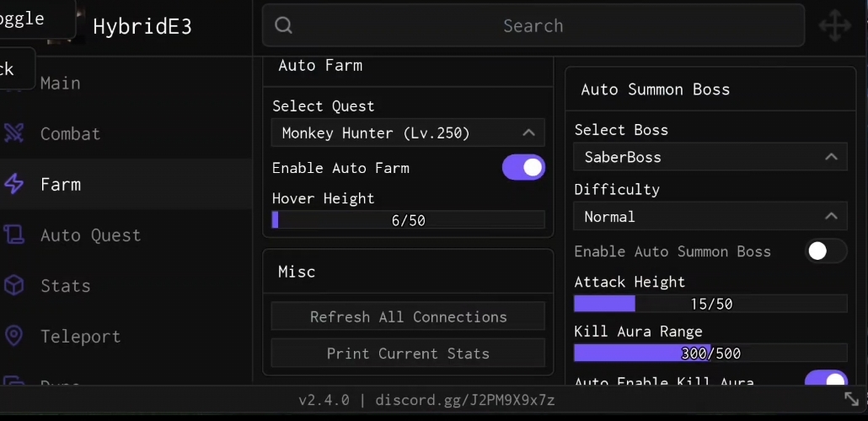This screenshot has width=868, height=421.
Task: Switch to the Main tab
Action: [61, 83]
